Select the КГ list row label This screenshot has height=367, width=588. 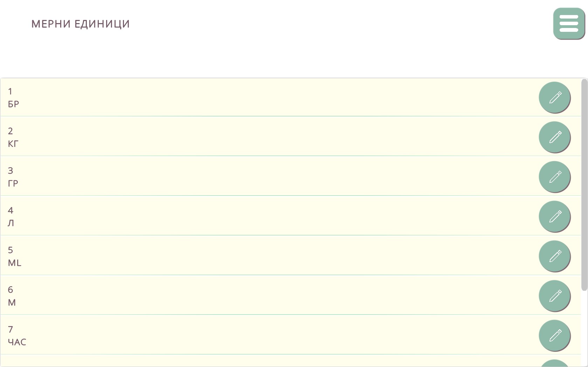point(13,144)
